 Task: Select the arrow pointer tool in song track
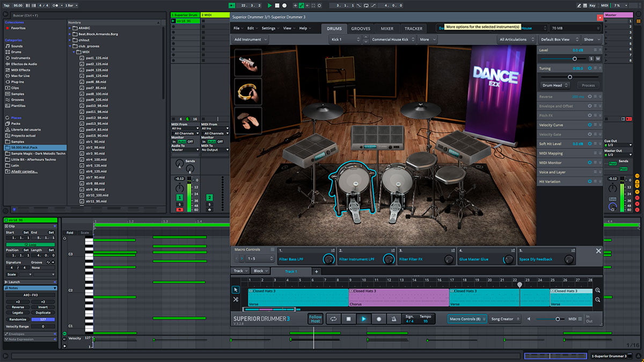click(x=236, y=290)
